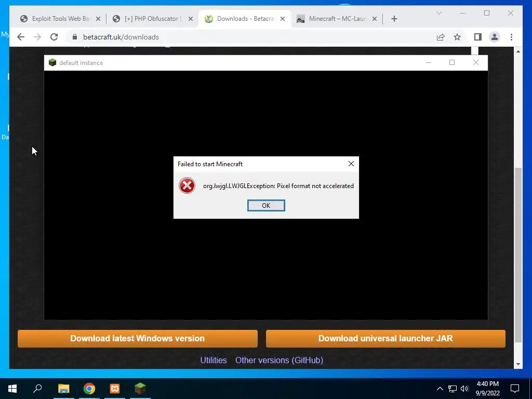The image size is (532, 399).
Task: Open the Chrome profile menu
Action: tap(495, 37)
